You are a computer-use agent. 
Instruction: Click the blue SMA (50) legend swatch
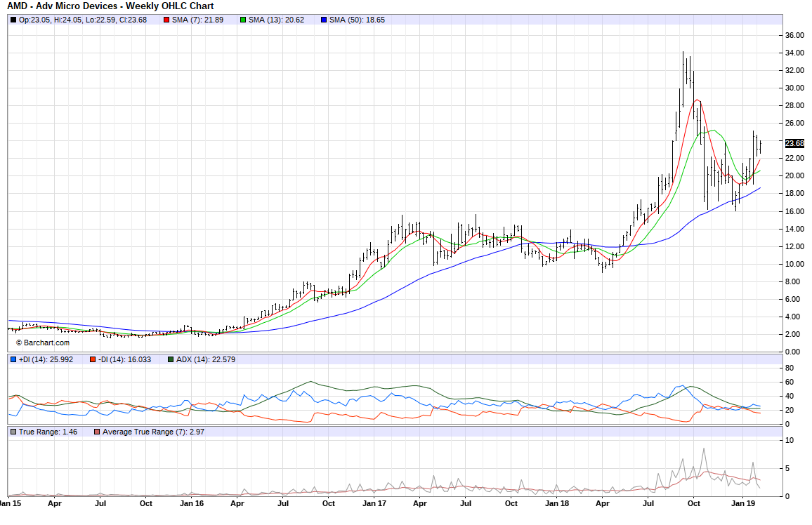324,20
